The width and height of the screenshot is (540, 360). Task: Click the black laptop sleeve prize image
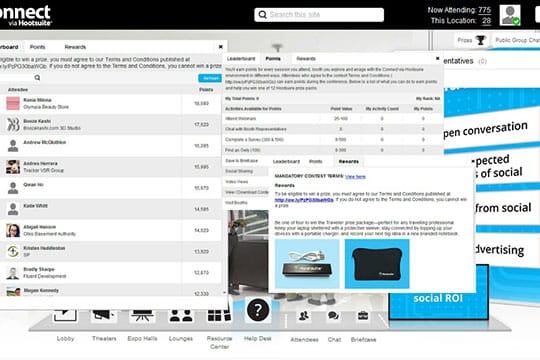point(377,264)
